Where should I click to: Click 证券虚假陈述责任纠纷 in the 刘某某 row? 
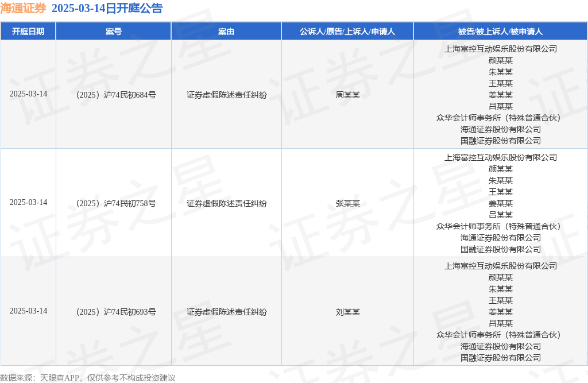tap(226, 312)
